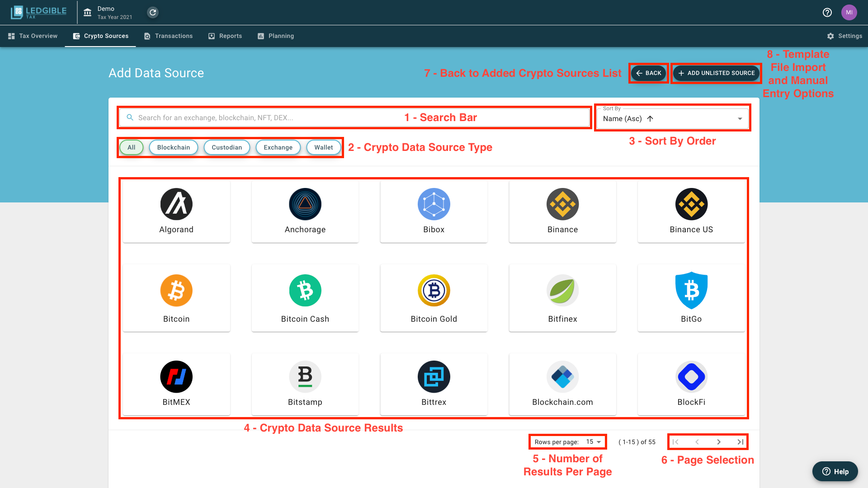Click Add Unlisted Source button
The width and height of the screenshot is (868, 488).
pos(716,73)
